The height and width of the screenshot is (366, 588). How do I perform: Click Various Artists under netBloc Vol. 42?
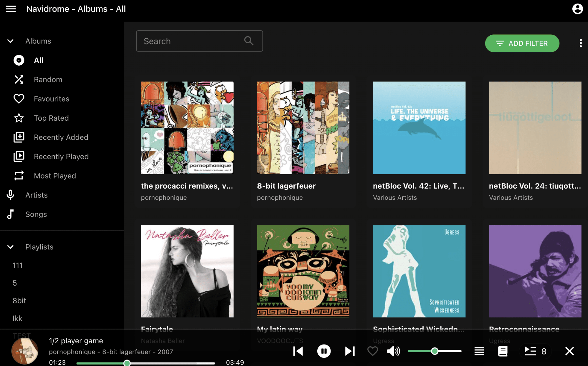coord(395,198)
